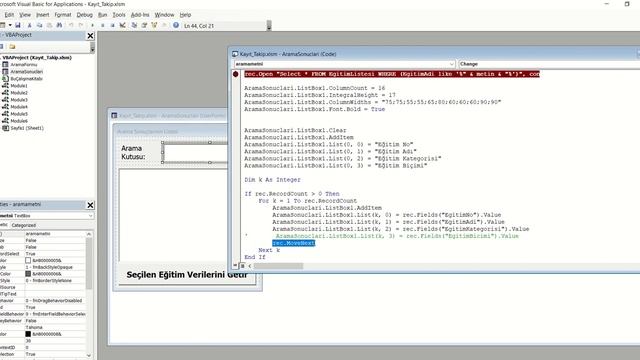Toggle Design Mode icon in toolbar
The width and height of the screenshot is (640, 360).
click(x=122, y=25)
